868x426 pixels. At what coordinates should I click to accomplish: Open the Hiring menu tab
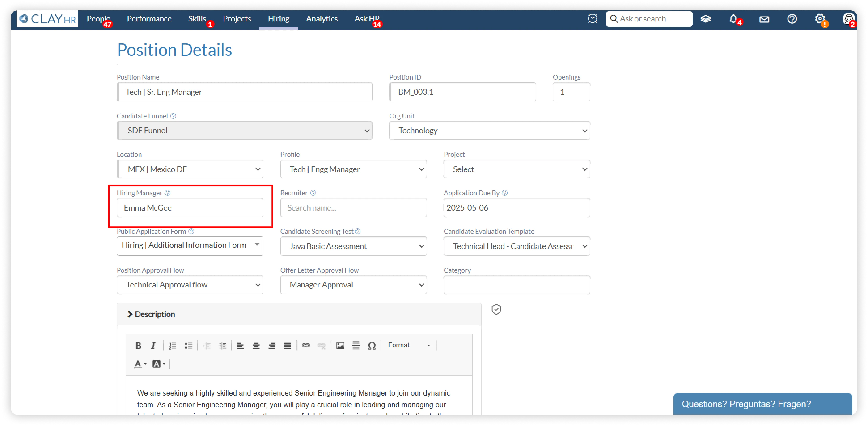pos(278,19)
